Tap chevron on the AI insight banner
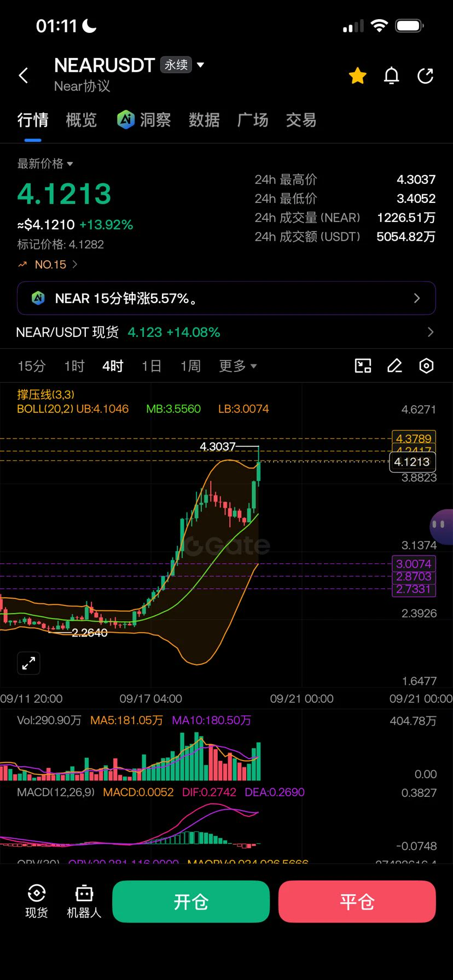 click(417, 298)
